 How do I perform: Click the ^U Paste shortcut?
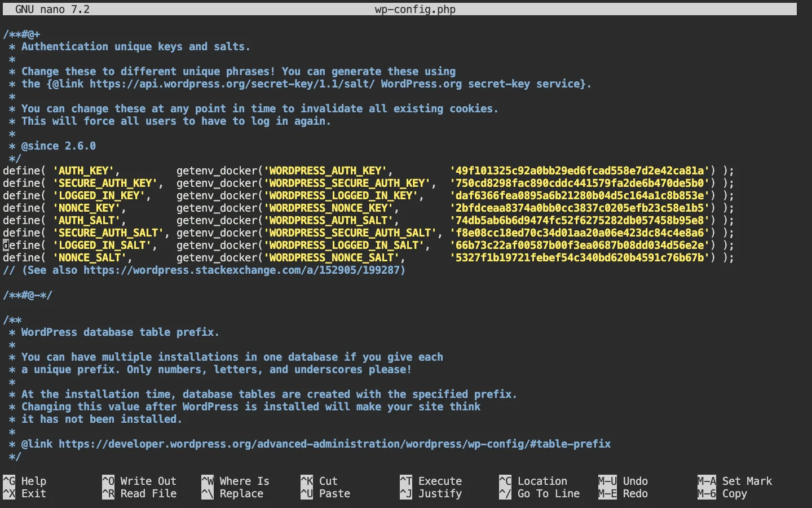[325, 493]
